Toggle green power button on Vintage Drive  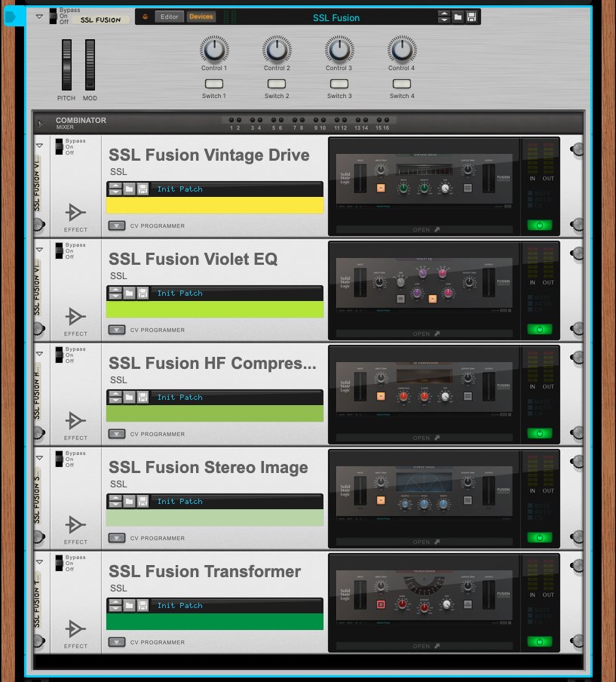pos(540,225)
